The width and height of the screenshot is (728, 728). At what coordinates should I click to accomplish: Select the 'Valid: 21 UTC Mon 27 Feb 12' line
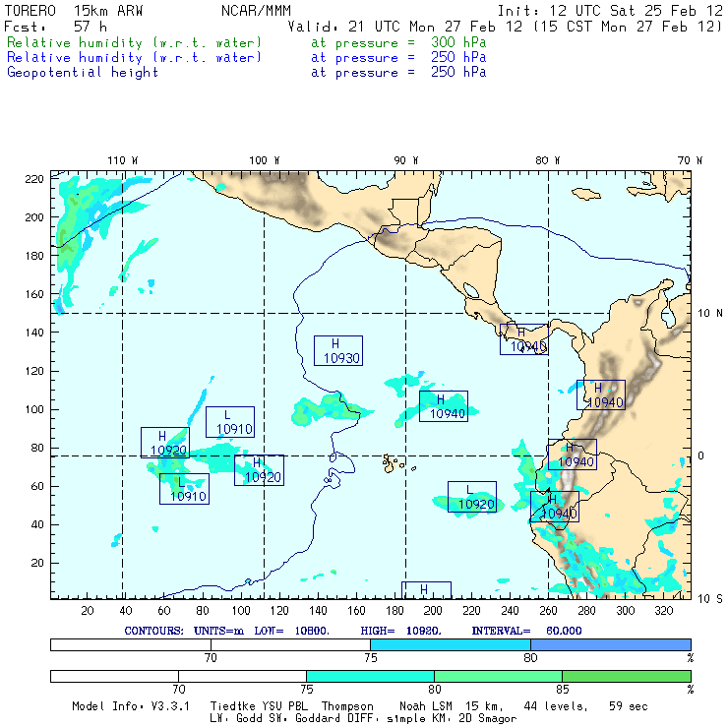(405, 27)
